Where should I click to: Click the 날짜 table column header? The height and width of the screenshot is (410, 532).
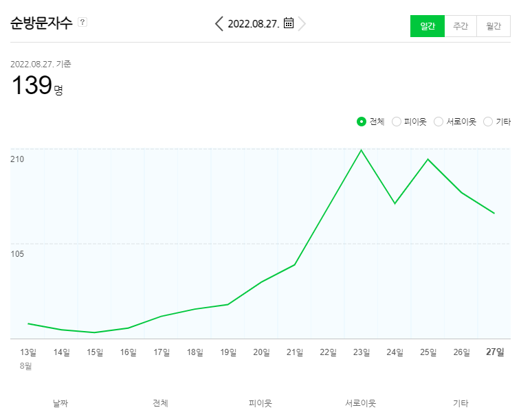tap(60, 403)
